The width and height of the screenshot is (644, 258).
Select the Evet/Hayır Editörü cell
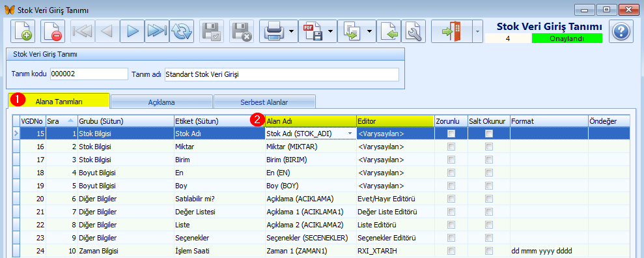point(395,199)
